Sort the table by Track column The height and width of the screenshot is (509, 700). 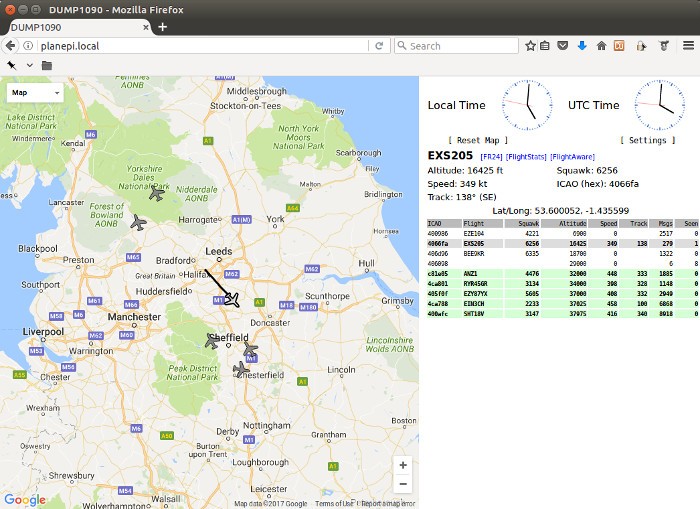(634, 223)
